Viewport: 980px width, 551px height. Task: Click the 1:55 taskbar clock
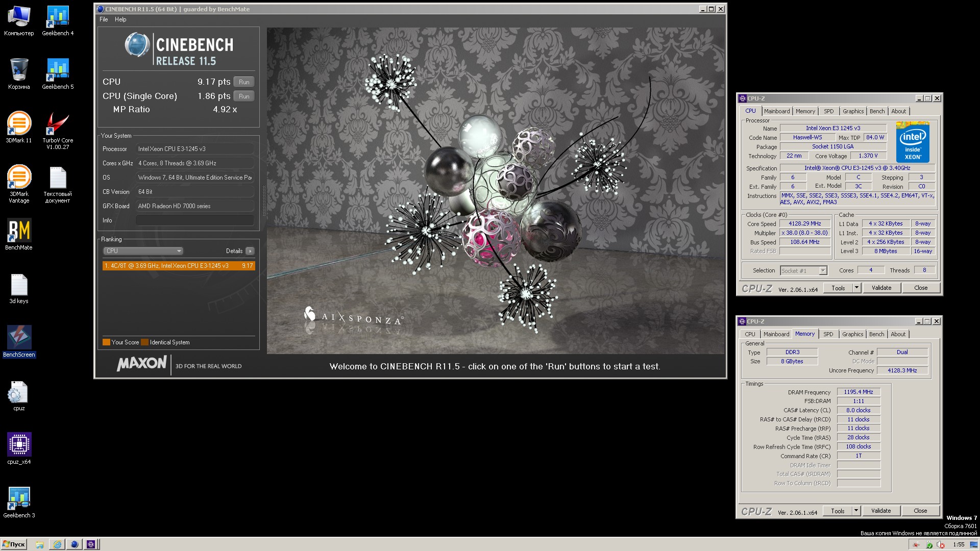pos(958,544)
